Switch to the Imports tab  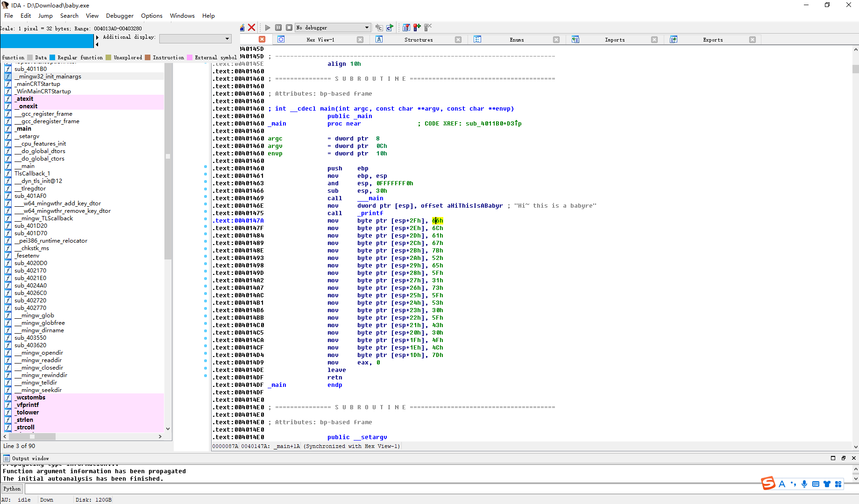(615, 40)
